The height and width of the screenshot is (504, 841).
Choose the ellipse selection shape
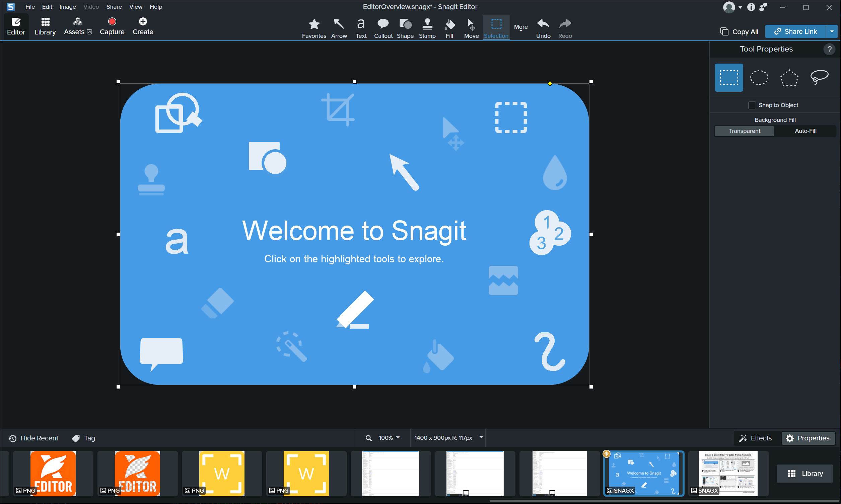pos(759,78)
